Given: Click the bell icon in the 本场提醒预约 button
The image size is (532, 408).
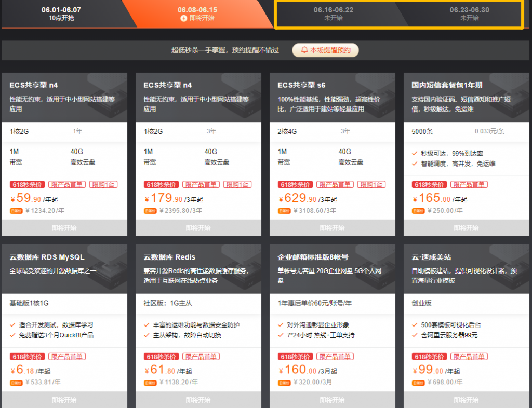Looking at the screenshot, I should click(304, 50).
